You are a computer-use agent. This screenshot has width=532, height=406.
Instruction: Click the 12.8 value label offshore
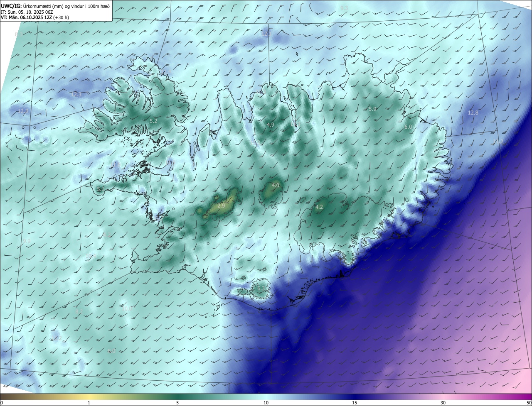click(473, 113)
